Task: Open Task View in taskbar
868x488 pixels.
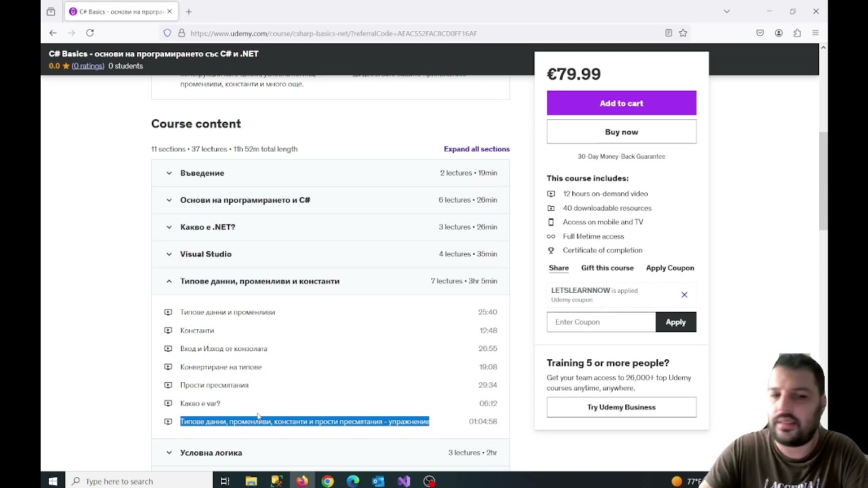Action: (225, 481)
